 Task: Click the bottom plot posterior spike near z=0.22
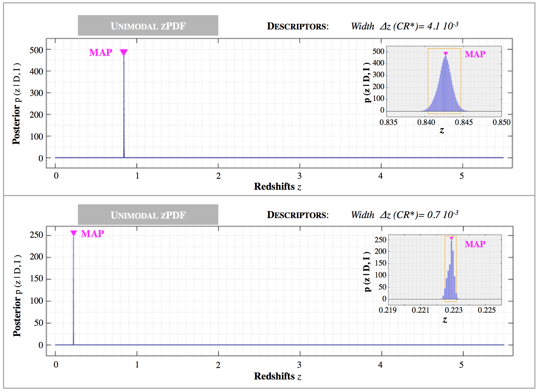(x=74, y=290)
